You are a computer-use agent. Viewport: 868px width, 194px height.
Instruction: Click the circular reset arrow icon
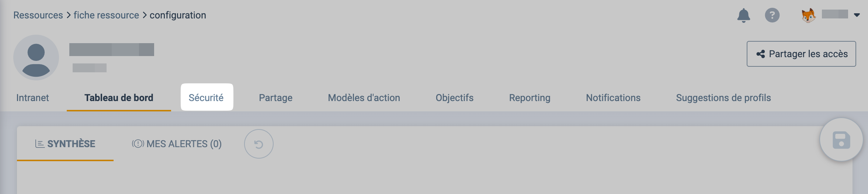pos(258,144)
